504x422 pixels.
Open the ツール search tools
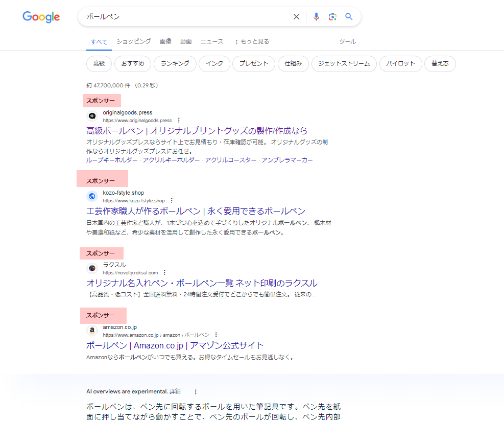click(348, 41)
